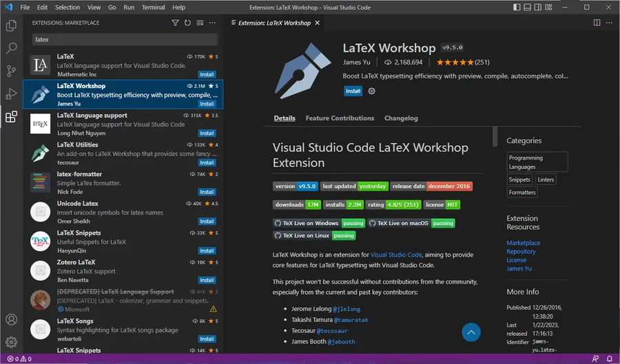The image size is (620, 364).
Task: Select LaTeX Workshop in the extensions list
Action: pos(123,94)
